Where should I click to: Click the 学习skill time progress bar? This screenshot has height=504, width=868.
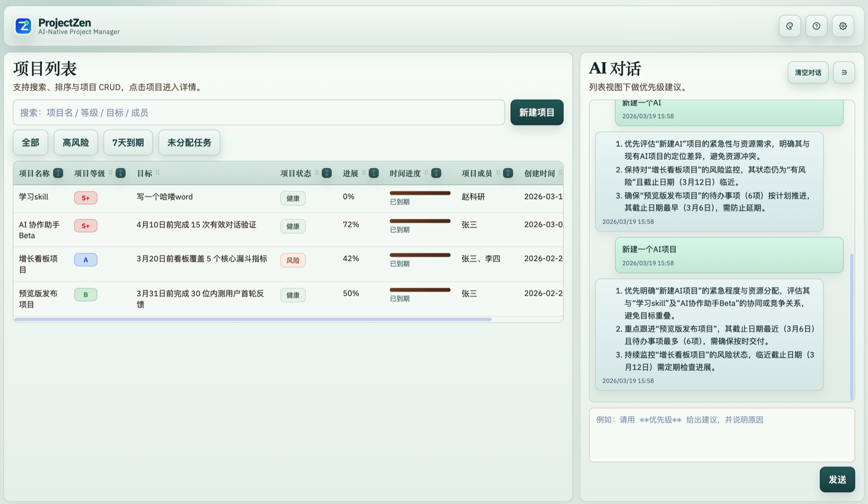(420, 193)
